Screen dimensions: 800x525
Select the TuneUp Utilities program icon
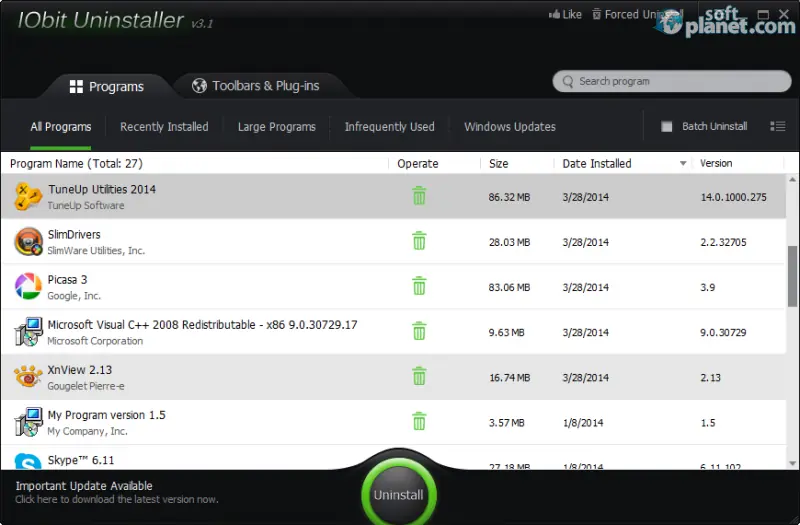28,196
